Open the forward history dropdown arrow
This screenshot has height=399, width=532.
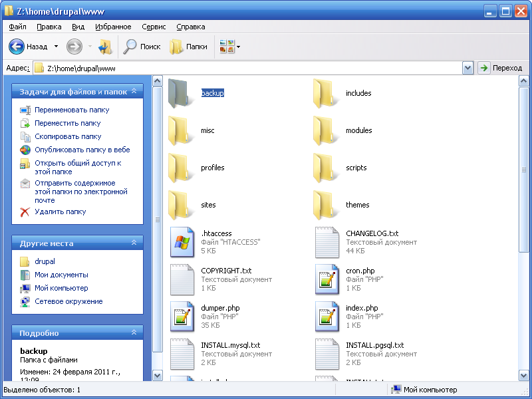[x=90, y=47]
